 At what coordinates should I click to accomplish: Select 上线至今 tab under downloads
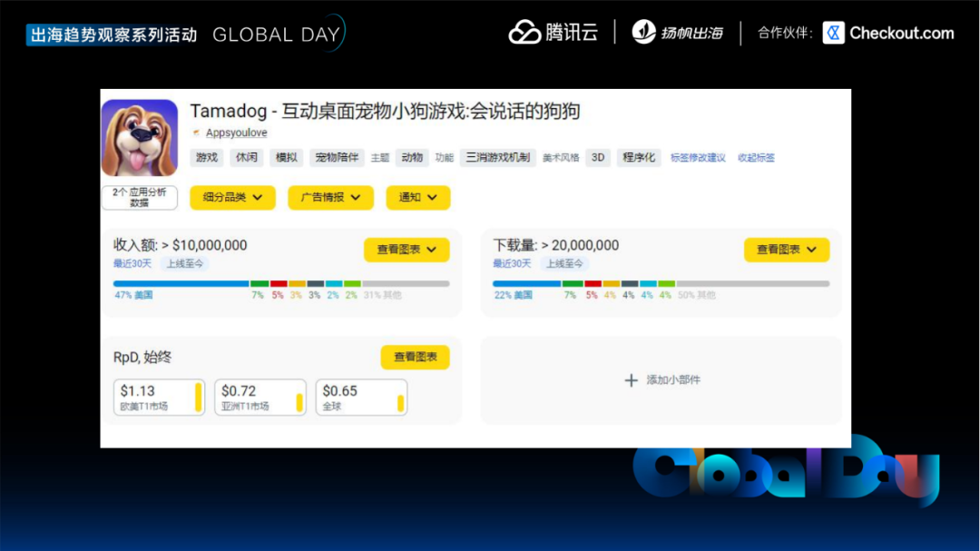(564, 264)
